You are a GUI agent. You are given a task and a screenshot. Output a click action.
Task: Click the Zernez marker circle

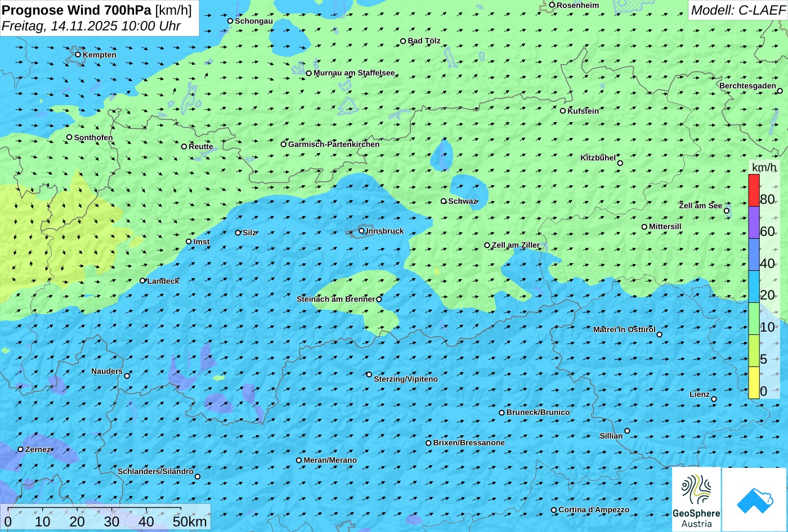(21, 449)
